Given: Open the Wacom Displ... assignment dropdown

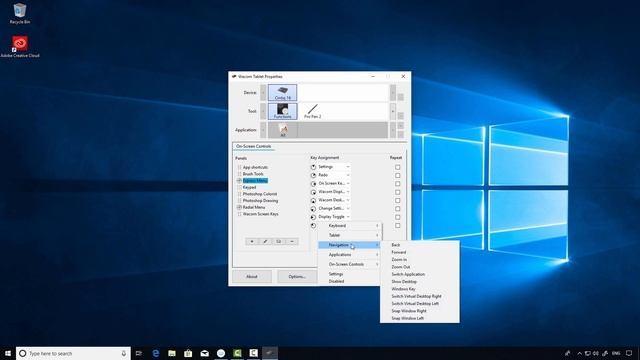Looking at the screenshot, I should pos(333,192).
